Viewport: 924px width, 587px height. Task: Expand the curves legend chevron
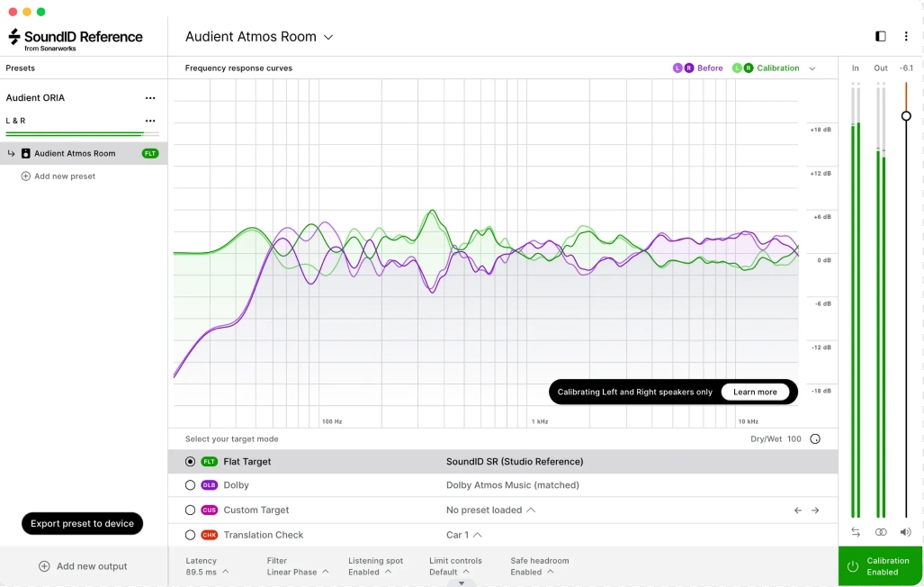pyautogui.click(x=812, y=68)
